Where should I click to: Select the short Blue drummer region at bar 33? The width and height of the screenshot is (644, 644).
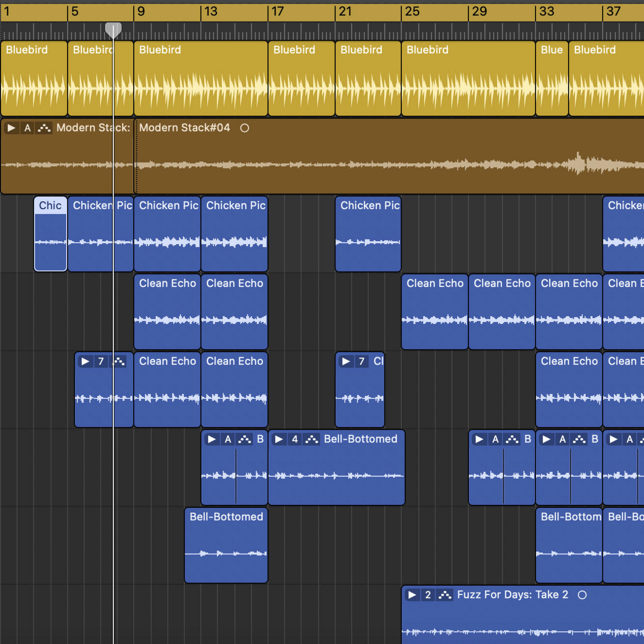click(x=552, y=80)
